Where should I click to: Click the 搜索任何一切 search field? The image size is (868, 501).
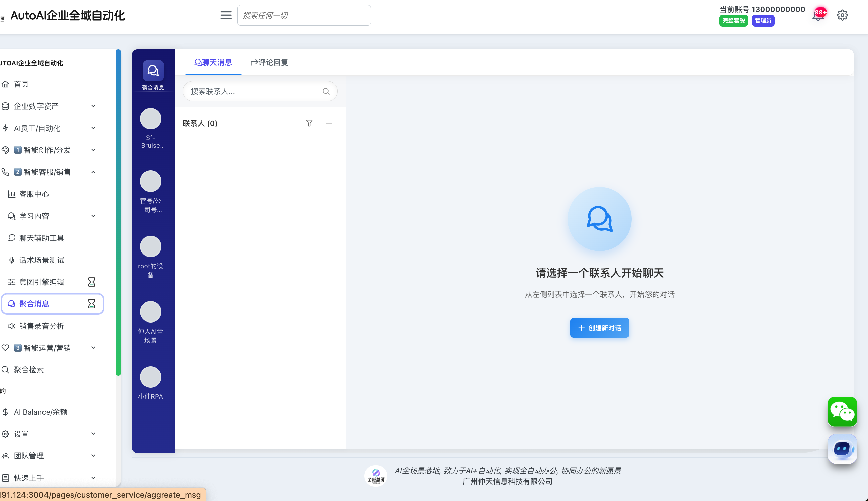(x=303, y=15)
